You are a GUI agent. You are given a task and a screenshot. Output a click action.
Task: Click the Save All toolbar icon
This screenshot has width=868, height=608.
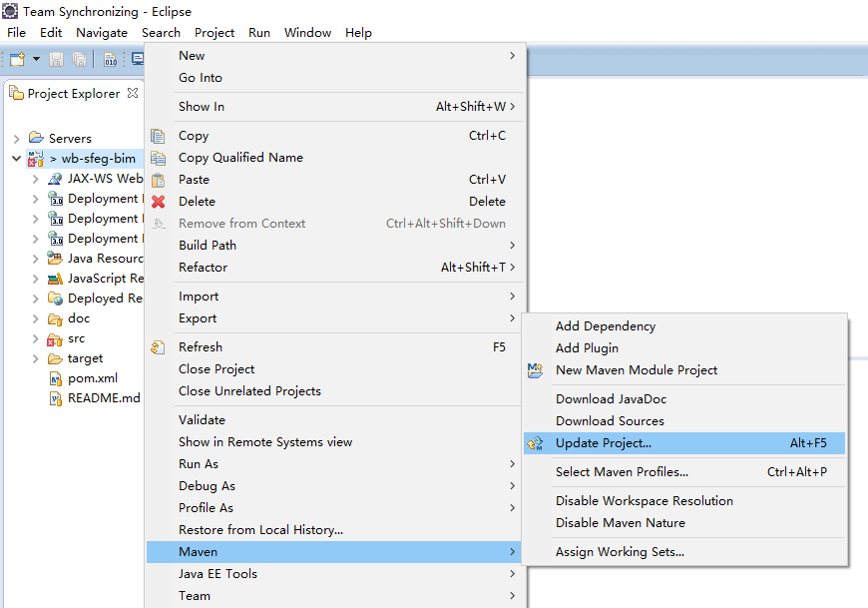pyautogui.click(x=79, y=59)
